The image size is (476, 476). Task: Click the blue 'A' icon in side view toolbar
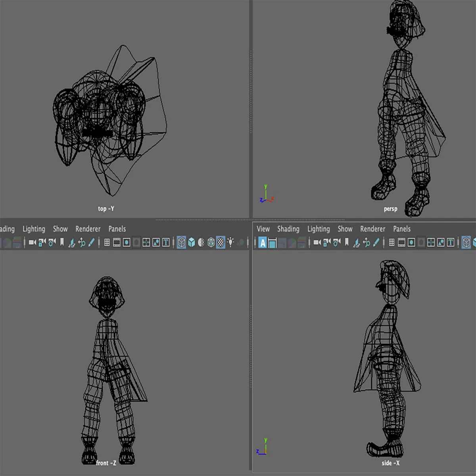pyautogui.click(x=263, y=242)
